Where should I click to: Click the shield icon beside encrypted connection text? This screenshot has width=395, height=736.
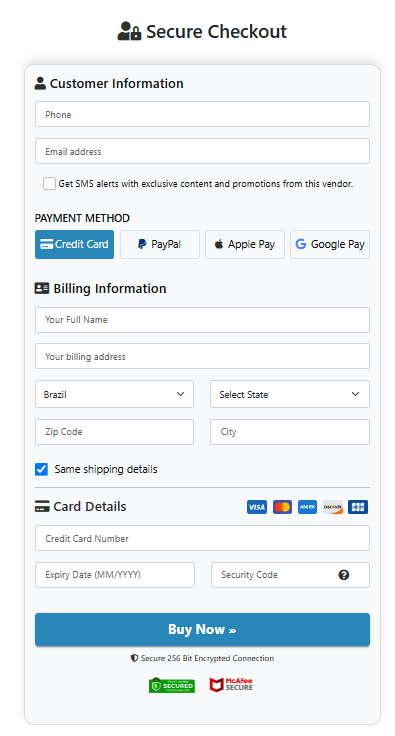pyautogui.click(x=134, y=658)
